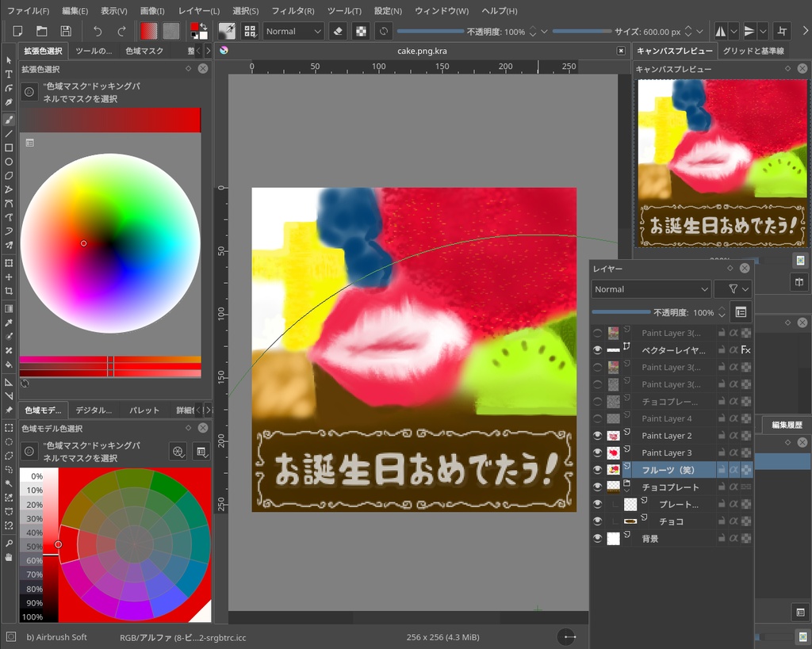Reload the original brush preset
Image resolution: width=812 pixels, height=649 pixels.
(384, 31)
